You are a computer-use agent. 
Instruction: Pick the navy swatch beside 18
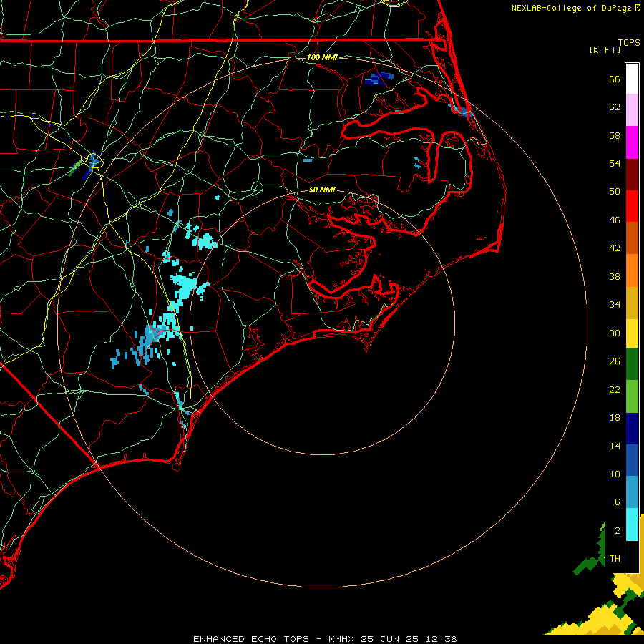point(632,429)
